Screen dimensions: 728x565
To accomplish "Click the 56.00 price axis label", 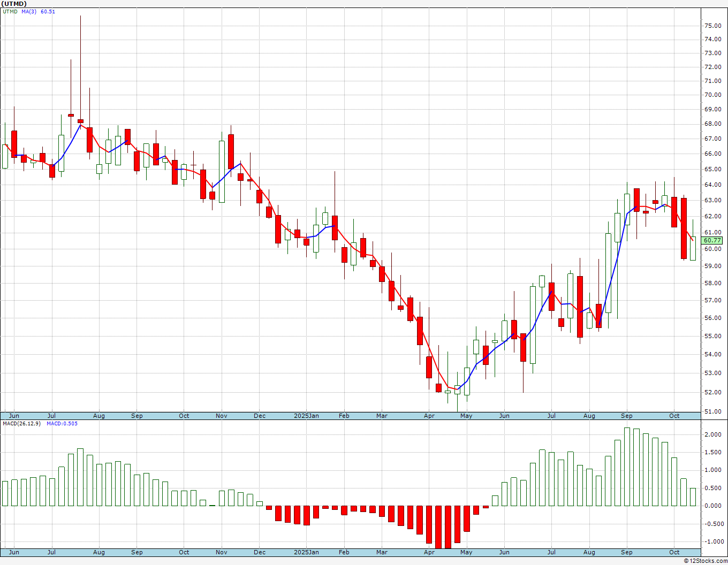I will click(712, 318).
